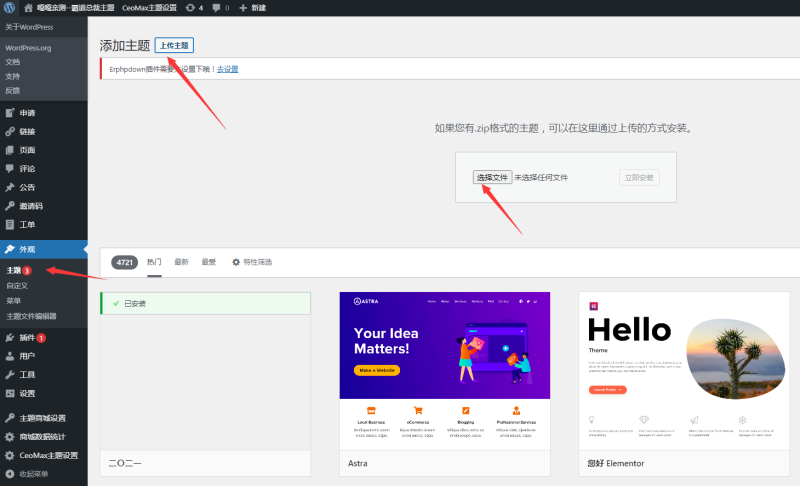Open the 菜单 submenu item
Image resolution: width=800 pixels, height=486 pixels.
13,301
